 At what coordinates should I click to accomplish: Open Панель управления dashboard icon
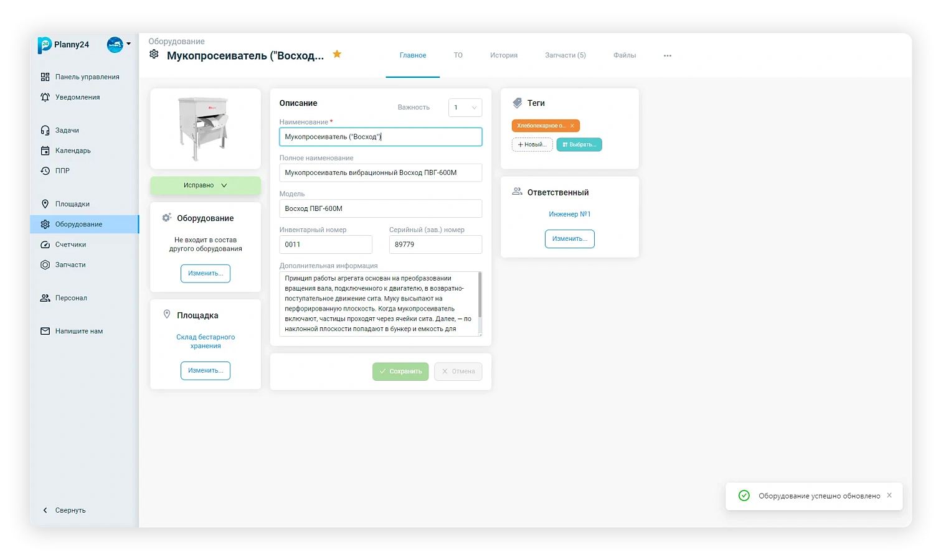tap(45, 77)
